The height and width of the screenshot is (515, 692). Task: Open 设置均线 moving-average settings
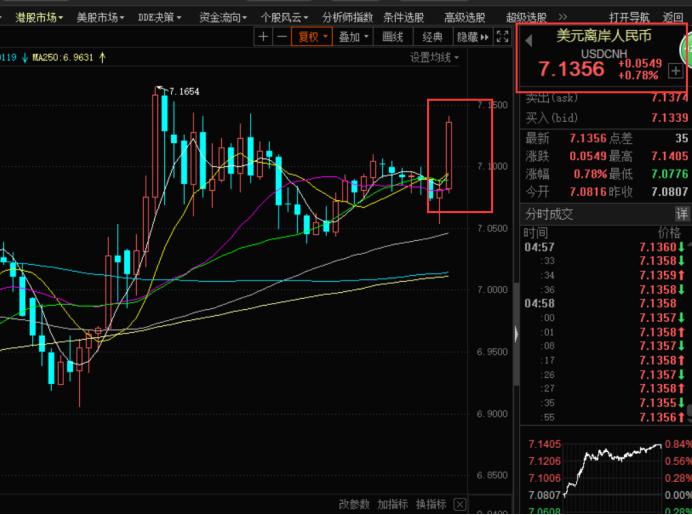coord(434,57)
